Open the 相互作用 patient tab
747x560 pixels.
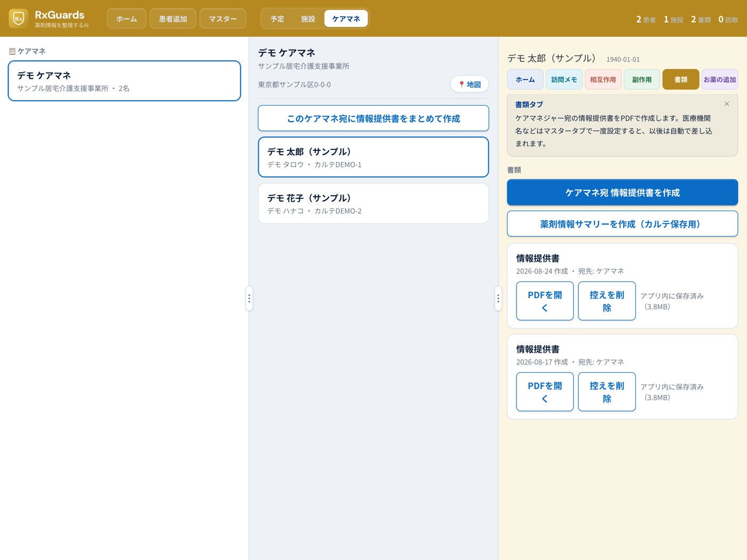point(603,79)
